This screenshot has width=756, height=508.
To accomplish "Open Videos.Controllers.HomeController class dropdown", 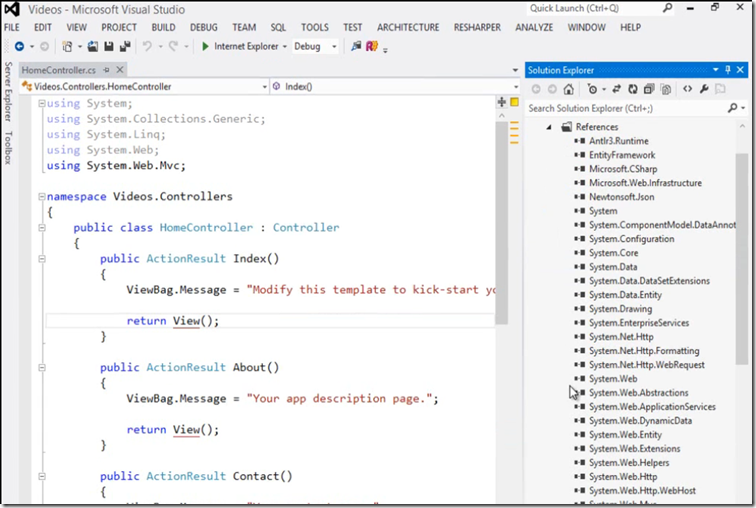I will pyautogui.click(x=264, y=87).
